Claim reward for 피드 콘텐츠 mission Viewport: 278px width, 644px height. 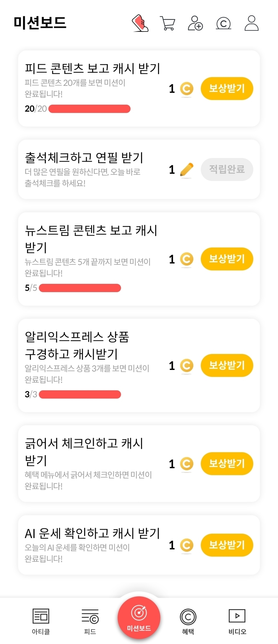click(x=227, y=89)
